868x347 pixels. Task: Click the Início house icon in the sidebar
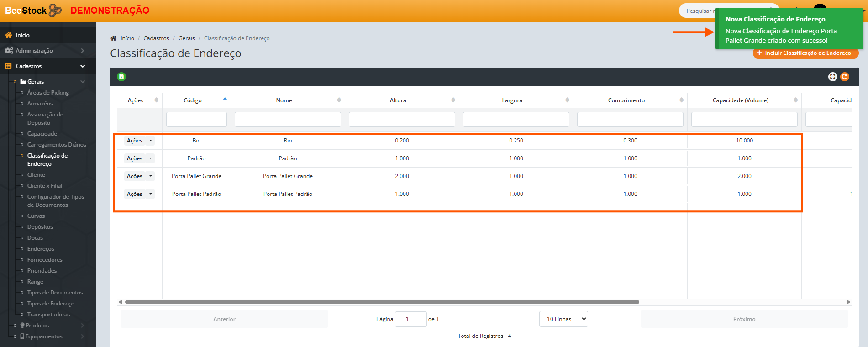pyautogui.click(x=9, y=35)
